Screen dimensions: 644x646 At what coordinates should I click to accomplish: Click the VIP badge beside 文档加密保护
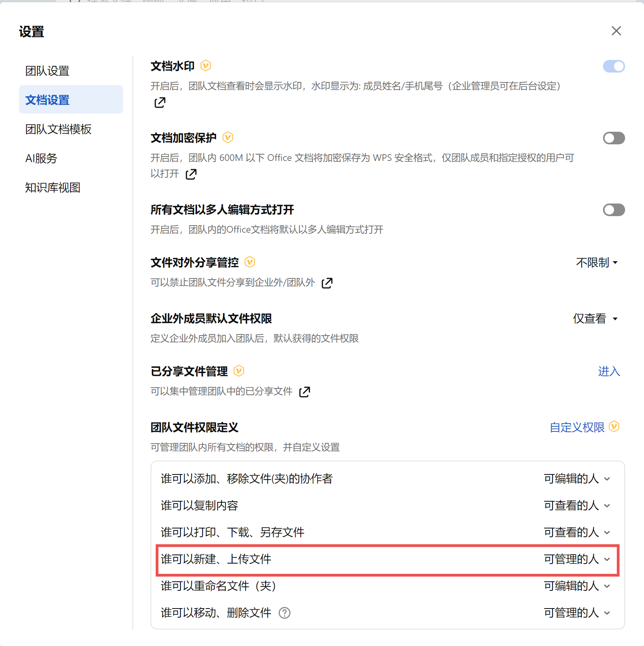pos(228,137)
